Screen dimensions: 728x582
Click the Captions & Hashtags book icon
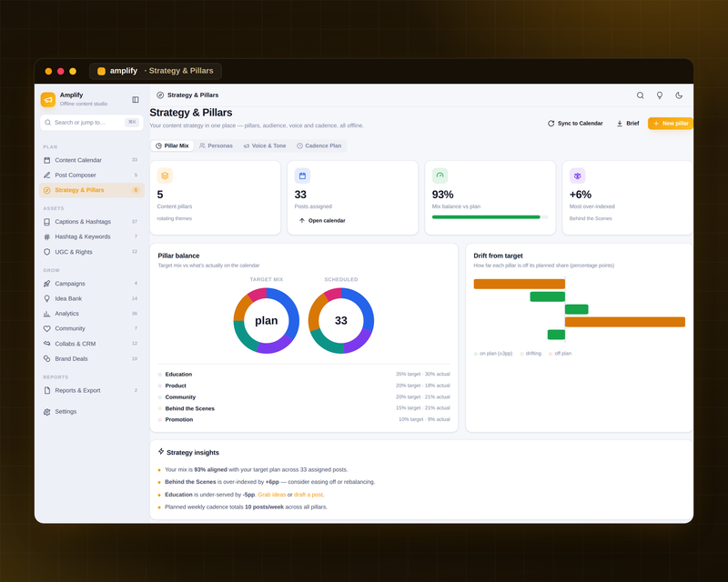[47, 222]
